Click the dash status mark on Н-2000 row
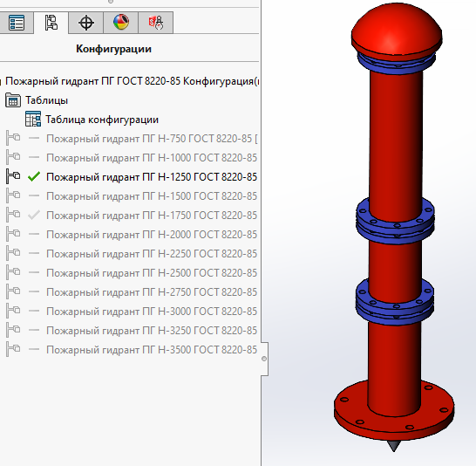This screenshot has height=466, width=476. tap(34, 234)
